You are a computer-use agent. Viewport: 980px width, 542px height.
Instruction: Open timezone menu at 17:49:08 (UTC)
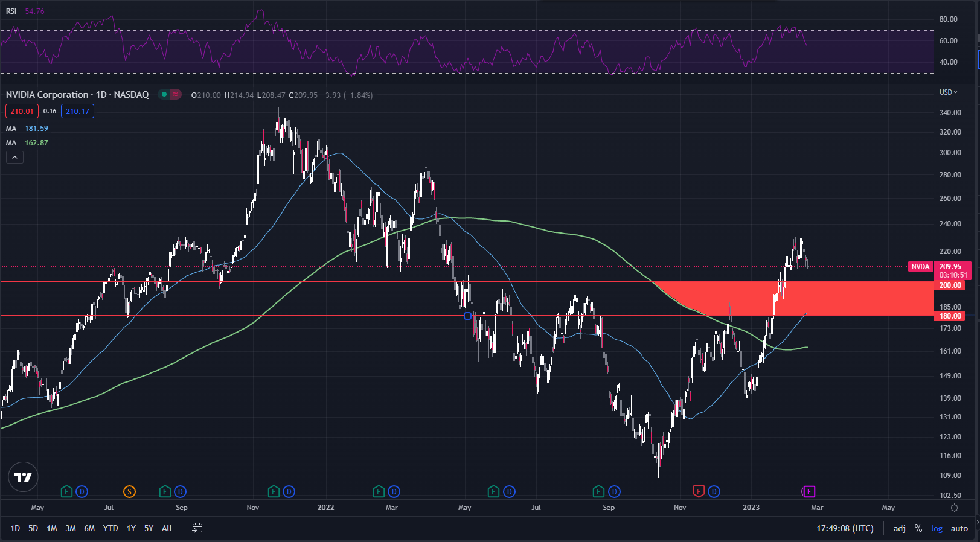(845, 528)
